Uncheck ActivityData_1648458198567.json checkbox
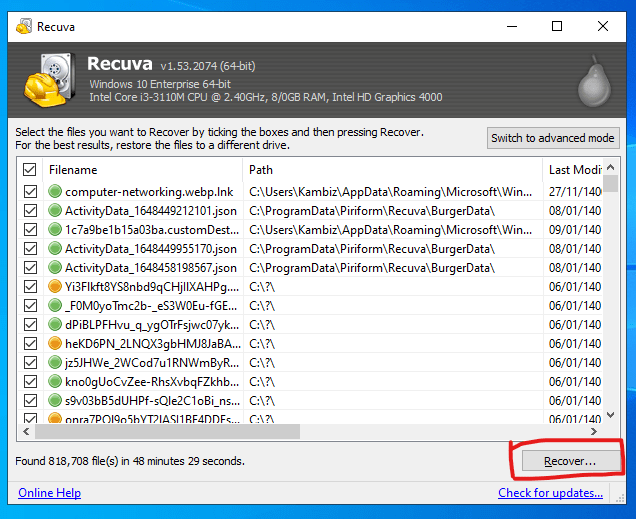 [x=30, y=268]
